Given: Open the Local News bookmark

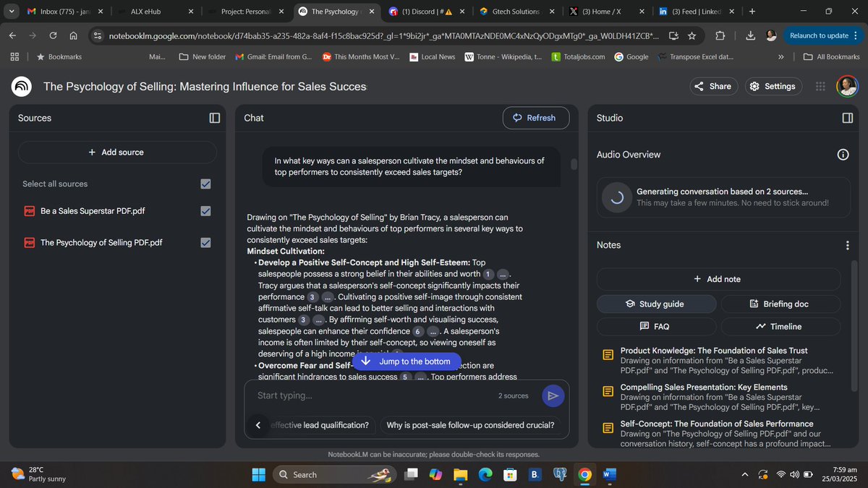Looking at the screenshot, I should [432, 56].
